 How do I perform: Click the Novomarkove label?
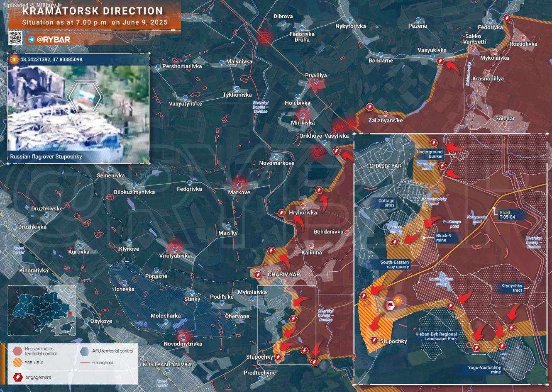(277, 163)
